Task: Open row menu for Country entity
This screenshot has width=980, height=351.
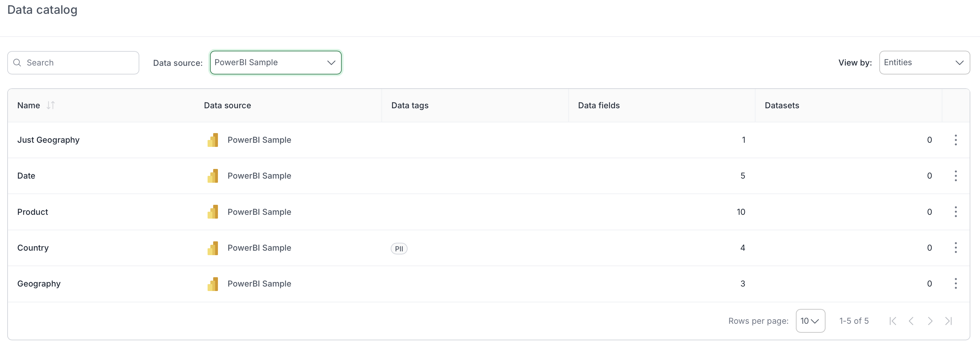Action: coord(955,248)
